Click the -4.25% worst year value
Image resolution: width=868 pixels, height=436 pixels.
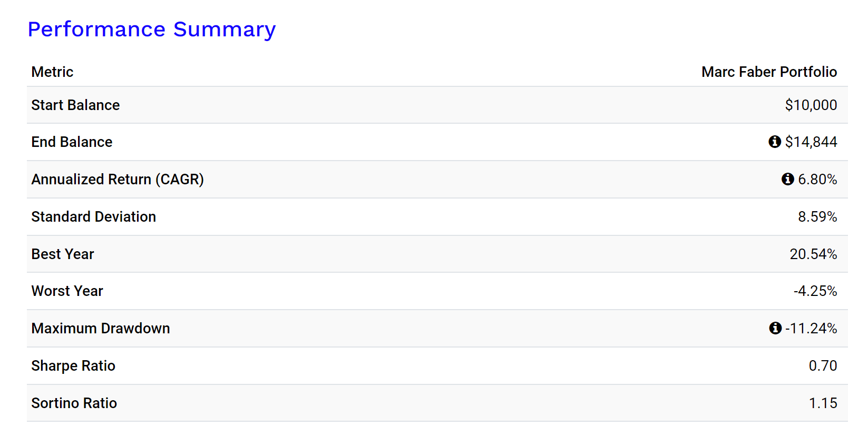815,291
